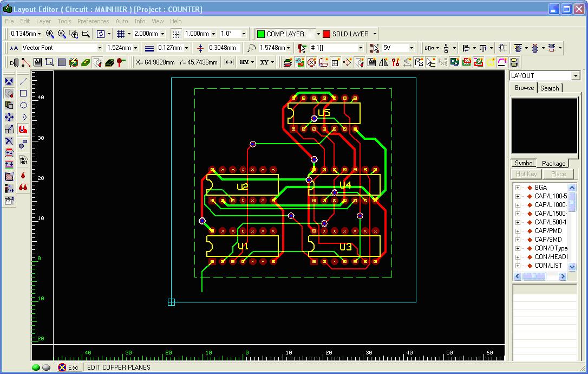The height and width of the screenshot is (374, 588).
Task: Select the red copper pour tool
Action: pyautogui.click(x=23, y=129)
